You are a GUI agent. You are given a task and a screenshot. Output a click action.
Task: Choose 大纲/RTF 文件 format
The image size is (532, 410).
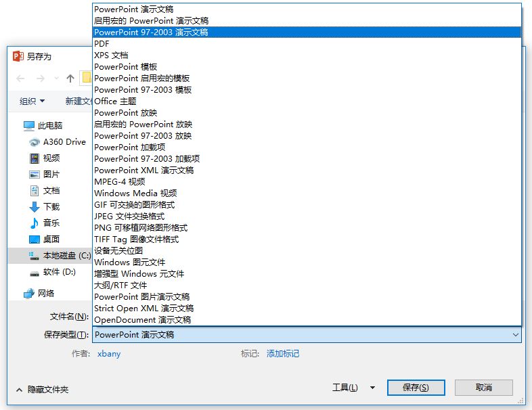click(x=307, y=286)
